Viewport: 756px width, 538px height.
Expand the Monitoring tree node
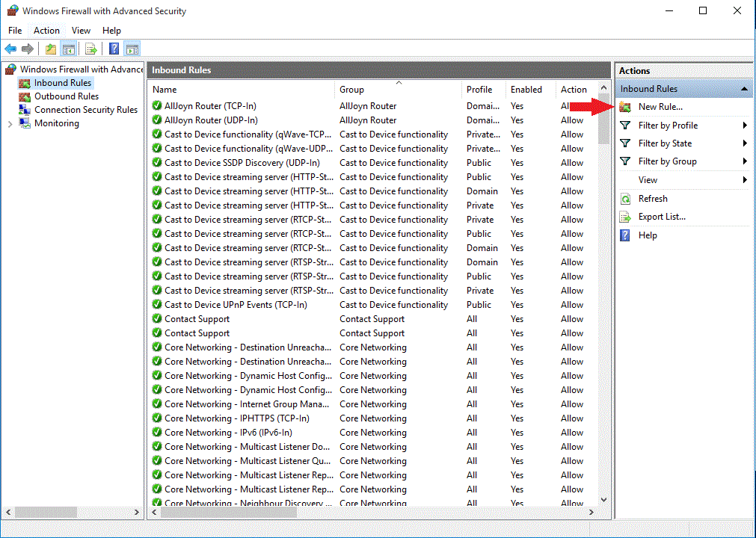[10, 124]
